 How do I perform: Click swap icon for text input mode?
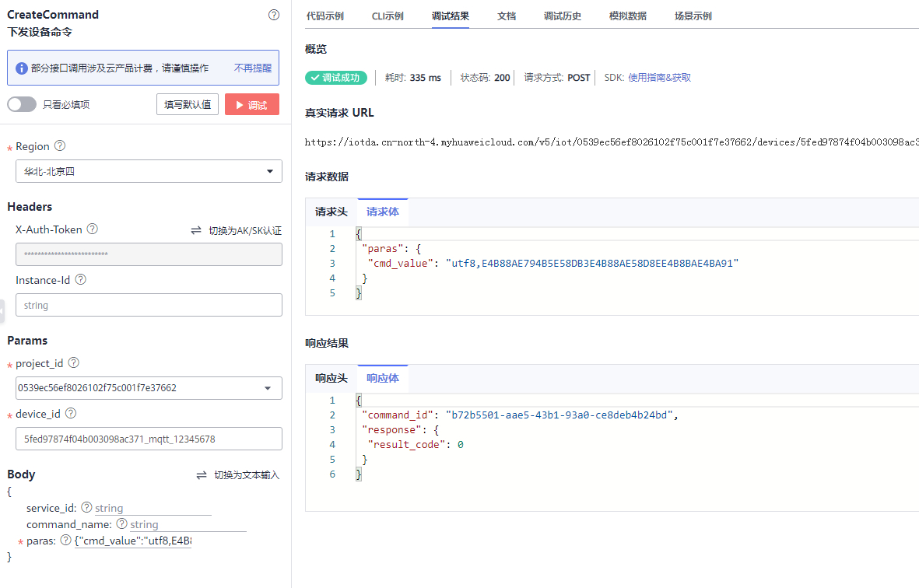coord(202,475)
